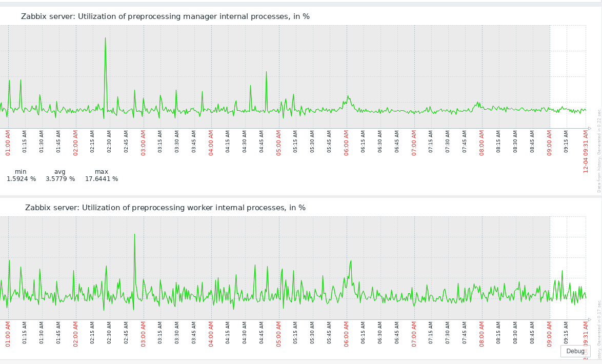Click 06:30 AM label on worker graph
This screenshot has width=602, height=364.
tap(380, 333)
